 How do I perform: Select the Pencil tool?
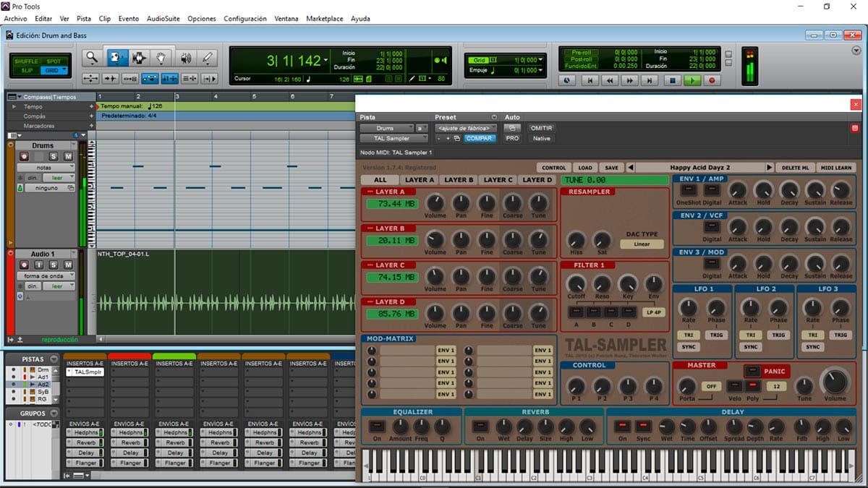pyautogui.click(x=208, y=59)
